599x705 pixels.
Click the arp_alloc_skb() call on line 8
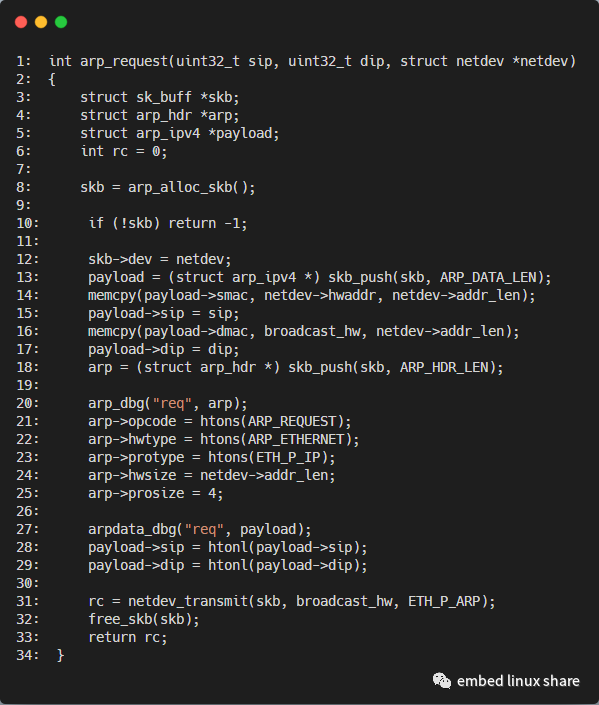(192, 187)
